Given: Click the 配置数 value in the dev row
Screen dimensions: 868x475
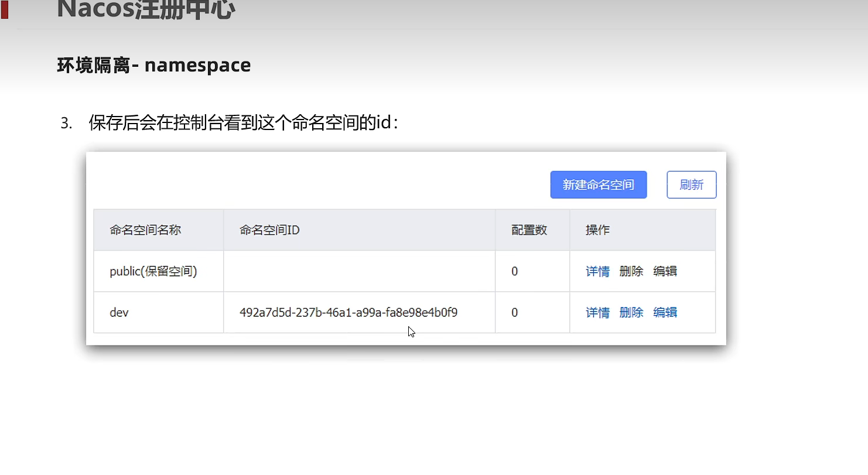Looking at the screenshot, I should click(x=514, y=313).
